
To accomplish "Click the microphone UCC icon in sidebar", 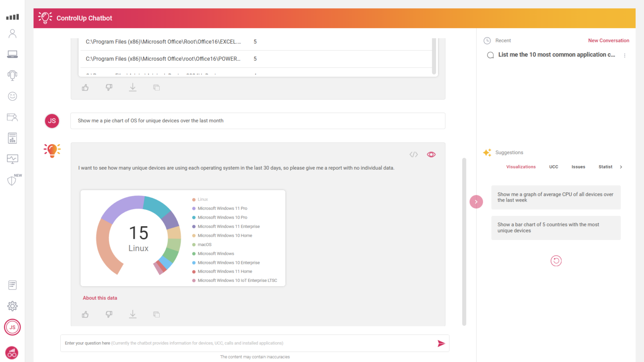I will click(12, 75).
